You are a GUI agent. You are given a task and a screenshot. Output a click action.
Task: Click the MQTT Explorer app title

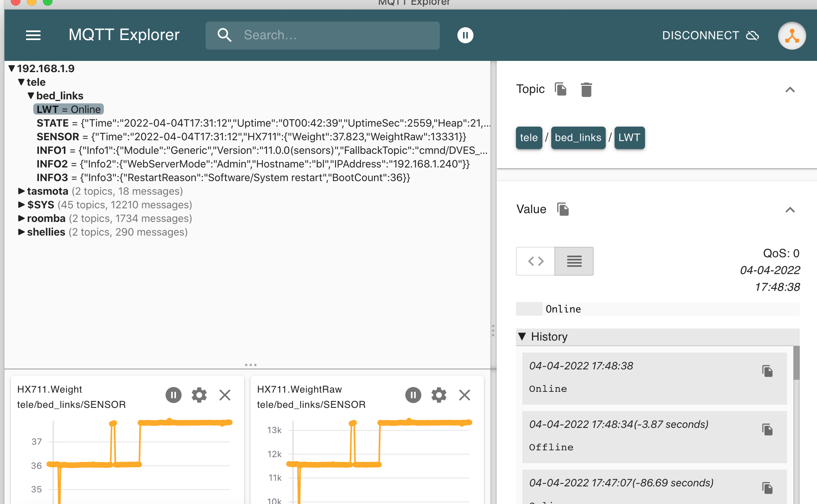pos(124,35)
